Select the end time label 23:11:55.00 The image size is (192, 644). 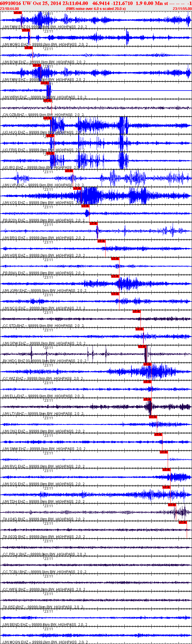coord(182,9)
